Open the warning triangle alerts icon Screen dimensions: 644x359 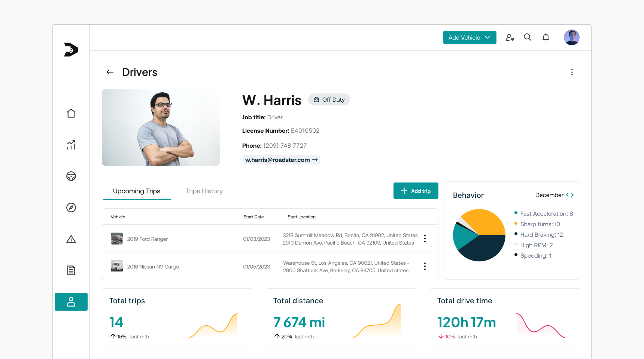(71, 239)
